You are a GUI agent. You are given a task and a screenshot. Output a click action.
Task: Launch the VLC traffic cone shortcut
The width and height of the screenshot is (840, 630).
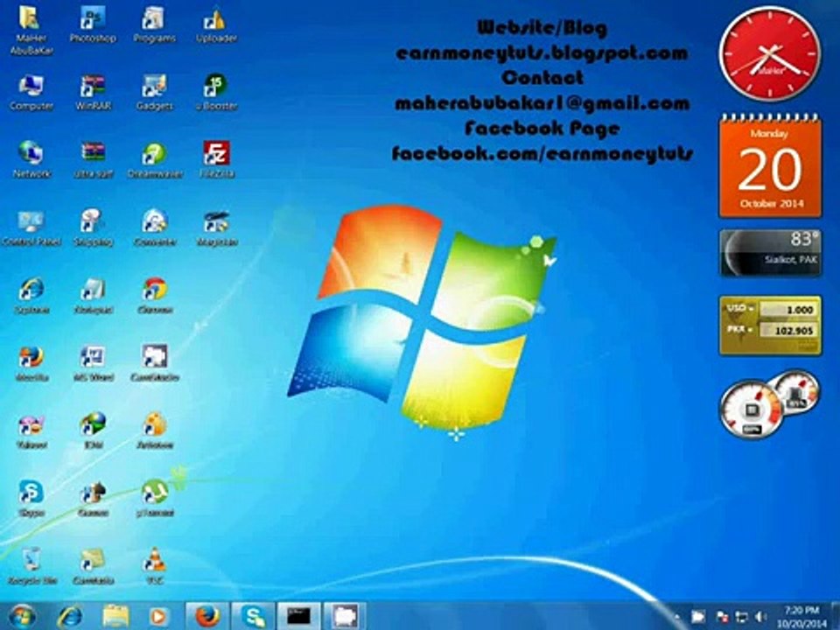point(154,566)
